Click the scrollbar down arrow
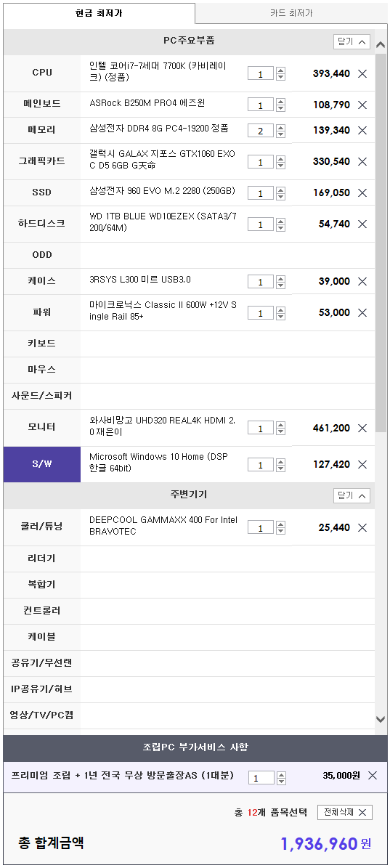Screen dimensions: 390x868 click(x=381, y=719)
